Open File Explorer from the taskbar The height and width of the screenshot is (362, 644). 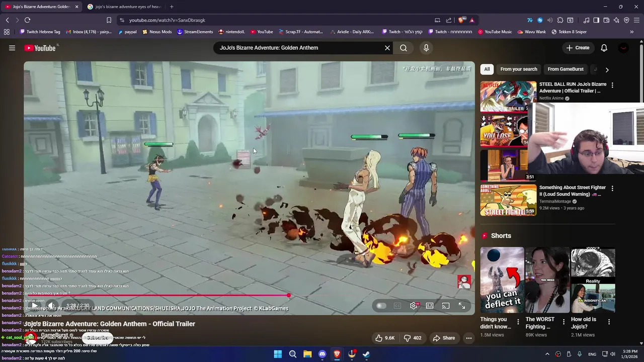307,354
